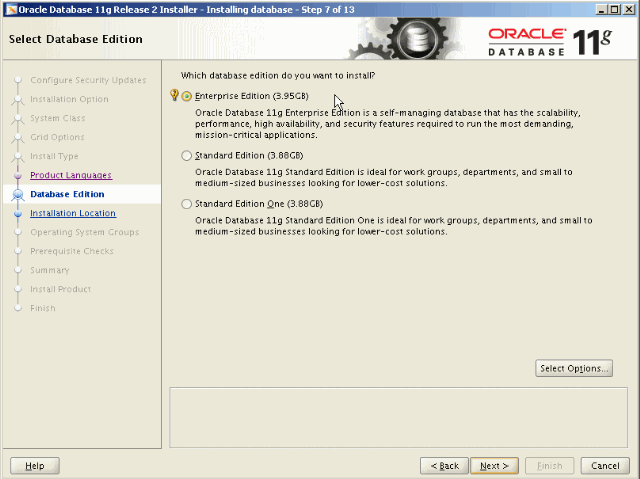Jump to the Installation Location step
640x479 pixels.
point(73,213)
